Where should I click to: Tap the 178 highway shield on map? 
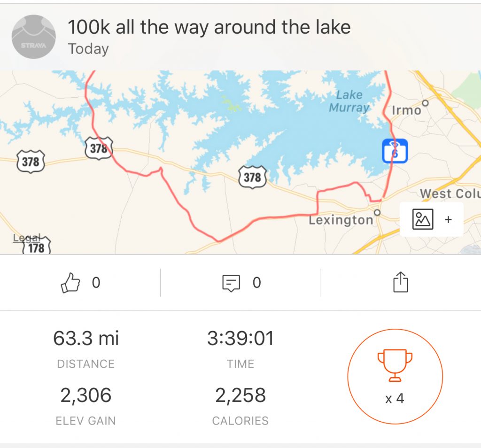click(36, 247)
